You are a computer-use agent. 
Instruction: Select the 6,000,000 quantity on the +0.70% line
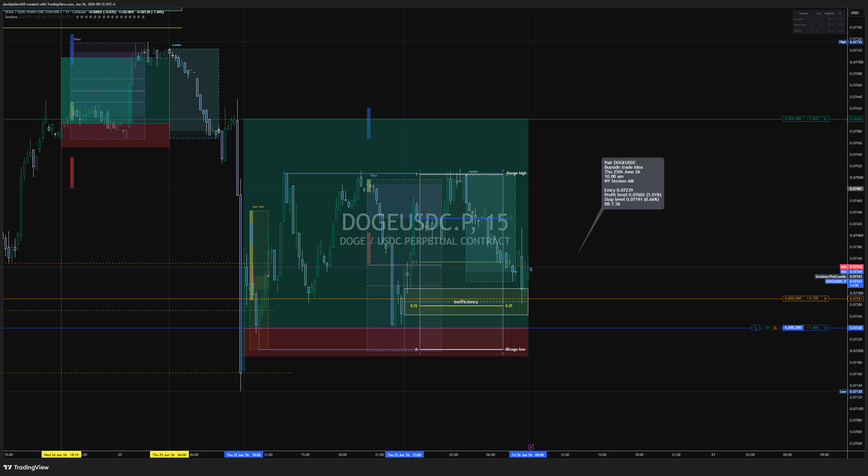coord(793,298)
